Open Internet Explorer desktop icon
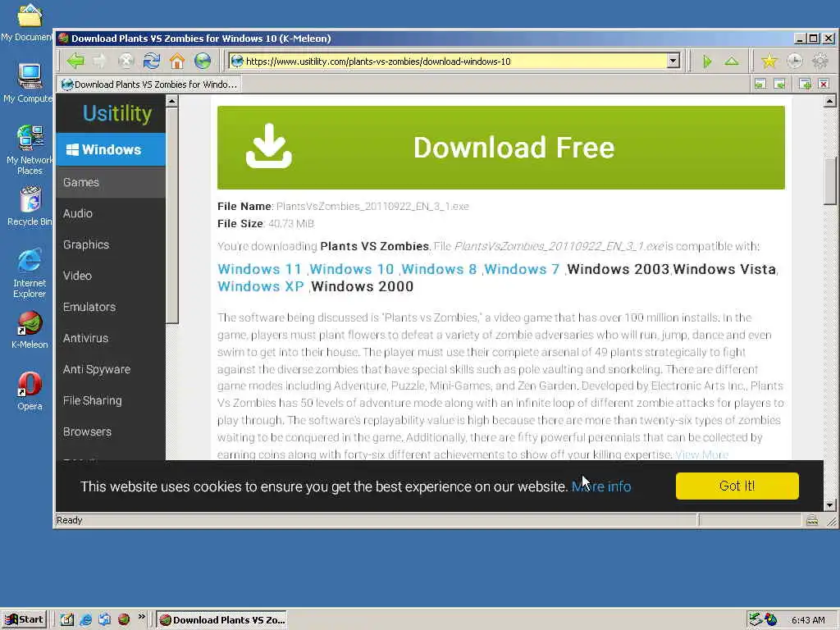This screenshot has height=630, width=840. point(30,273)
